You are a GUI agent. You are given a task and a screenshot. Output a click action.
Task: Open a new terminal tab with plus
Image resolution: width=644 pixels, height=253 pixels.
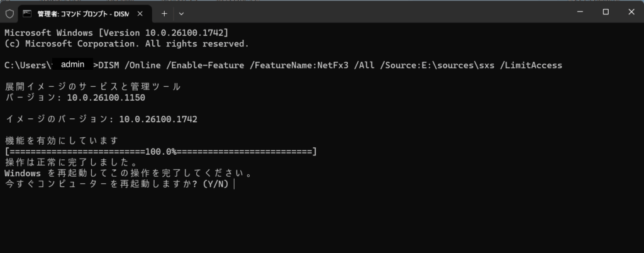point(164,13)
